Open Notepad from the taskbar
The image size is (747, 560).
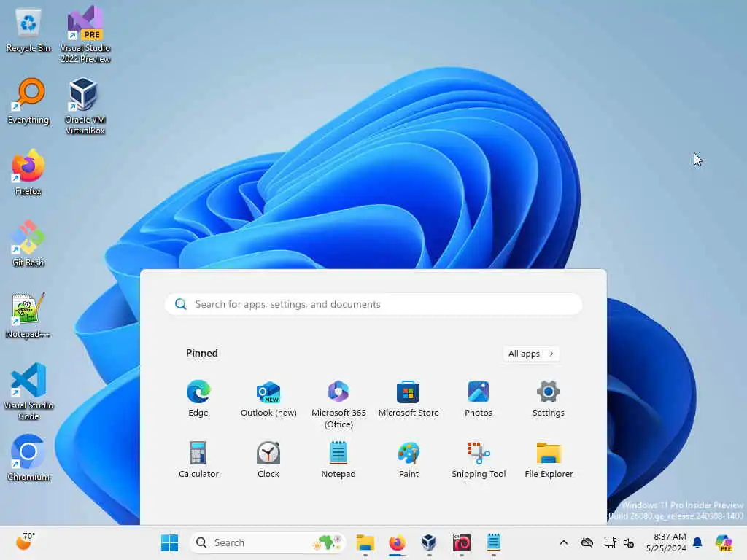tap(494, 542)
